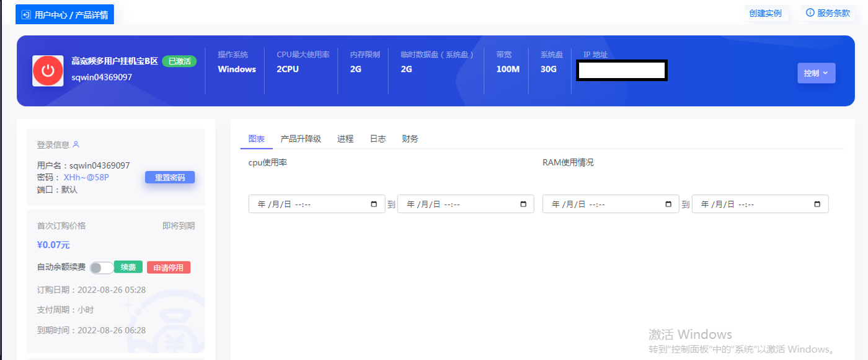Expand the 控制 dropdown menu
The width and height of the screenshot is (868, 360).
click(816, 73)
